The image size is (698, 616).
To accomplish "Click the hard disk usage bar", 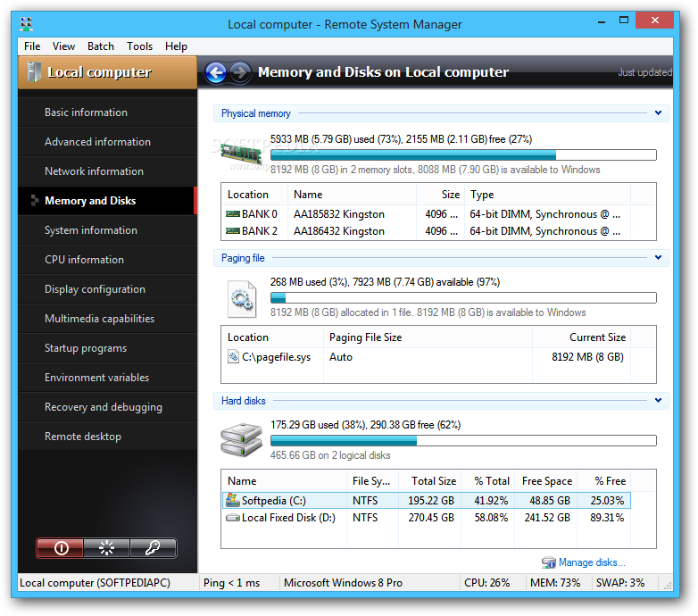I will tap(463, 441).
